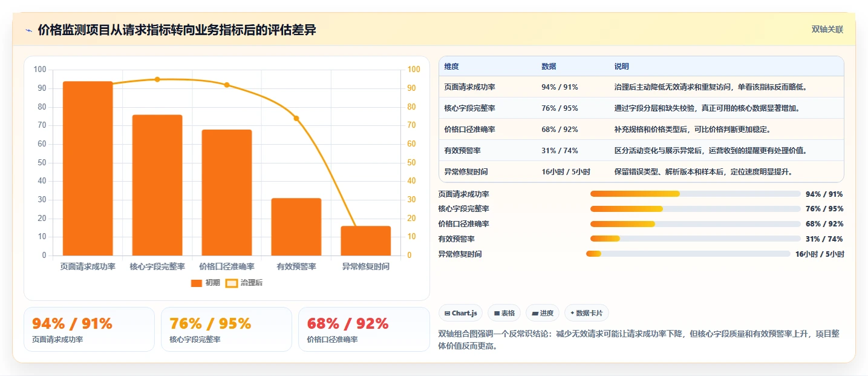Click the description starting 治理后主动降低无效请求
Screen dimensions: 868x376
710,87
